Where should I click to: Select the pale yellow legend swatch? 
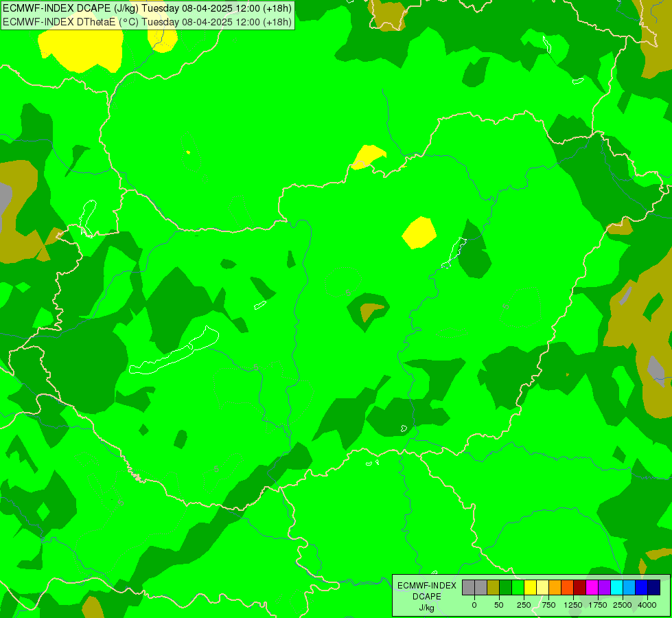point(543,588)
